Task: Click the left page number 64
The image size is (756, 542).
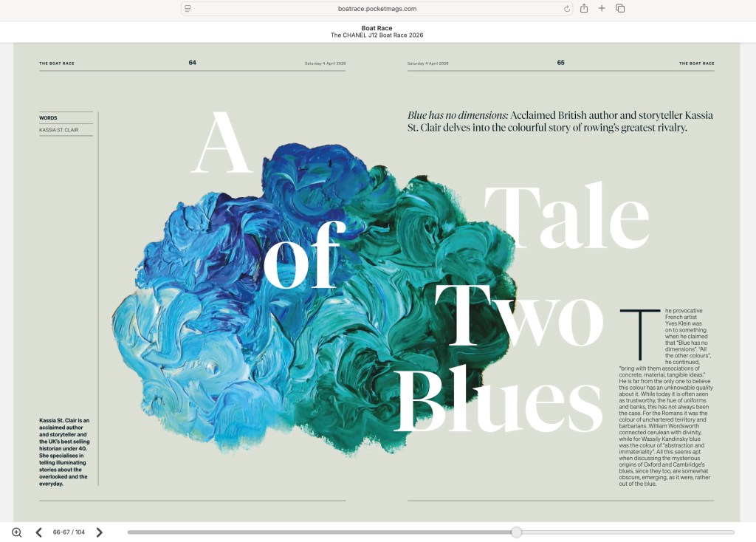Action: (192, 63)
